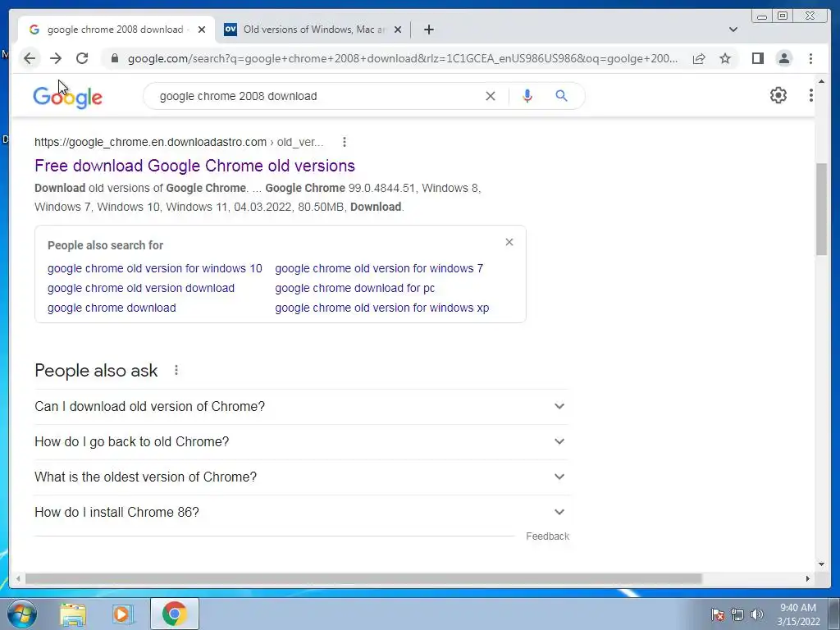Open the Windows Start menu
This screenshot has width=840, height=630.
21,614
